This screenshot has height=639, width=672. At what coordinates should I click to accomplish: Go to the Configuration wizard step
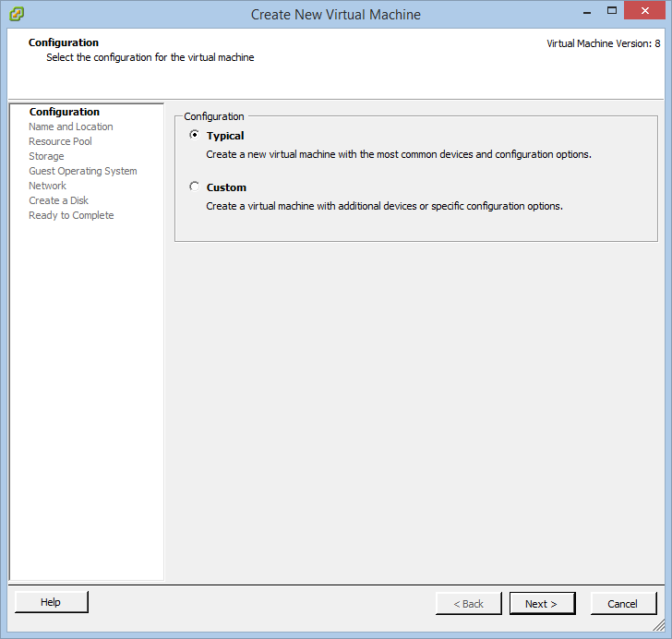tap(65, 112)
